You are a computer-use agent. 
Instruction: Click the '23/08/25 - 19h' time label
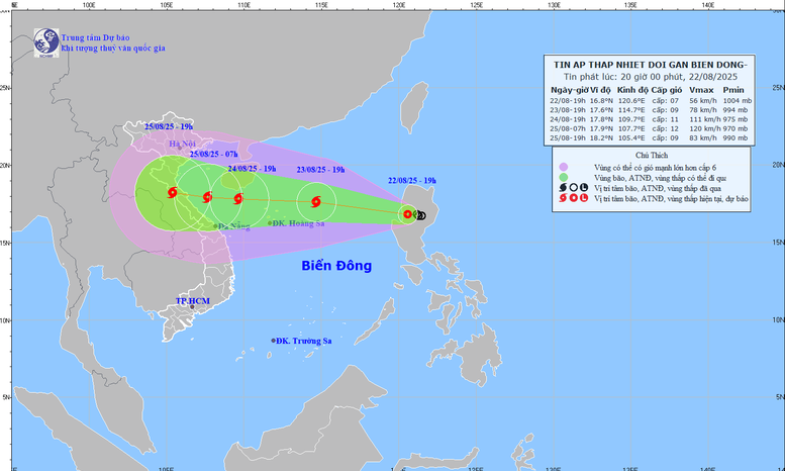click(x=320, y=170)
